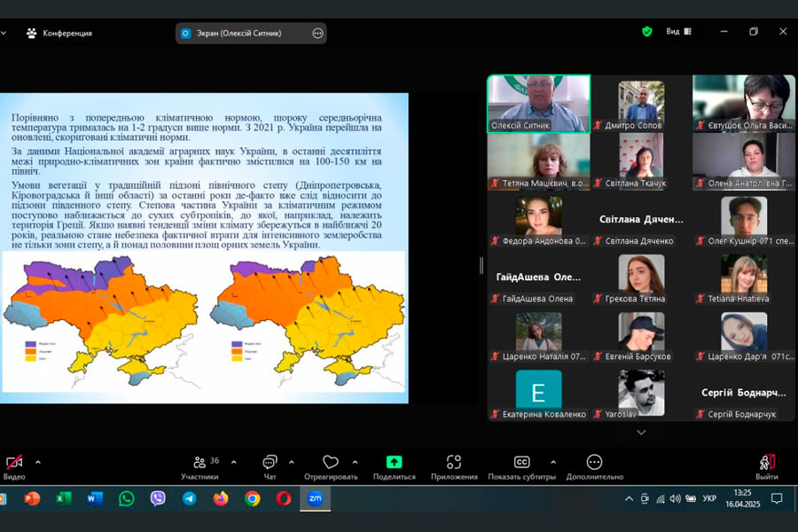The width and height of the screenshot is (798, 532).
Task: Click the green Поделиться share screen button
Action: pos(394,466)
